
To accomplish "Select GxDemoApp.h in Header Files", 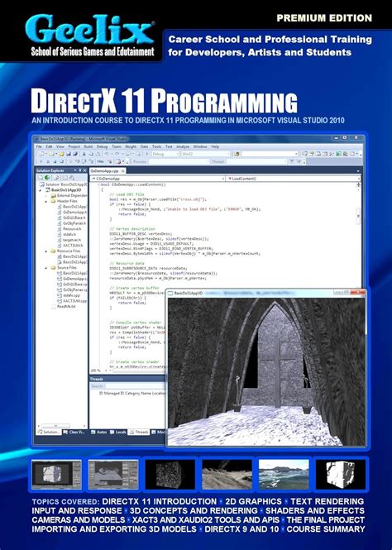I will pyautogui.click(x=72, y=213).
